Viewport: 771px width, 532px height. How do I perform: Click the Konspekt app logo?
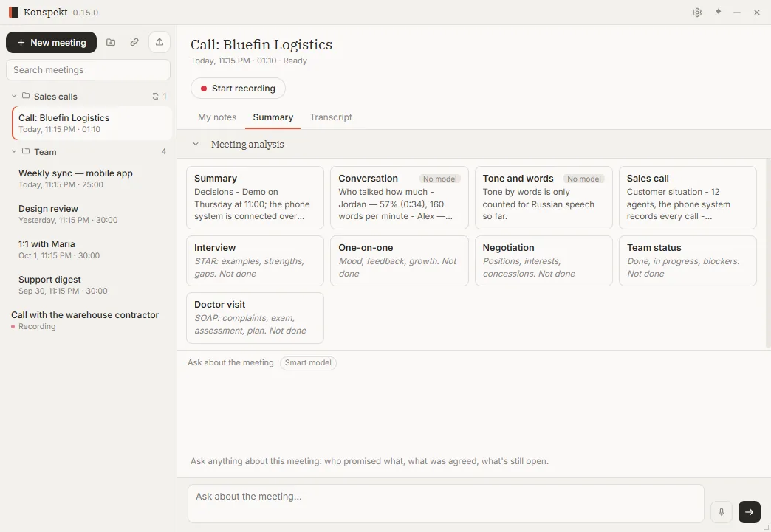[14, 13]
